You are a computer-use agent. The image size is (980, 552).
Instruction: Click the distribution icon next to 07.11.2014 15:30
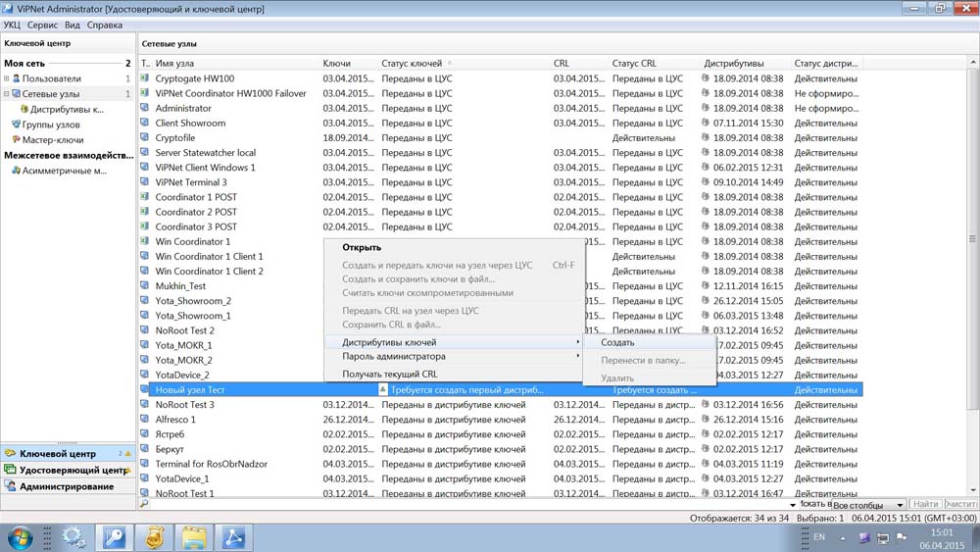706,123
